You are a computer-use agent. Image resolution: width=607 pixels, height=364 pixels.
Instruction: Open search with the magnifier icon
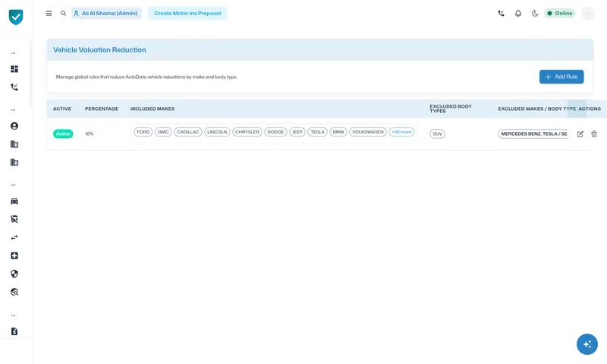click(x=63, y=13)
